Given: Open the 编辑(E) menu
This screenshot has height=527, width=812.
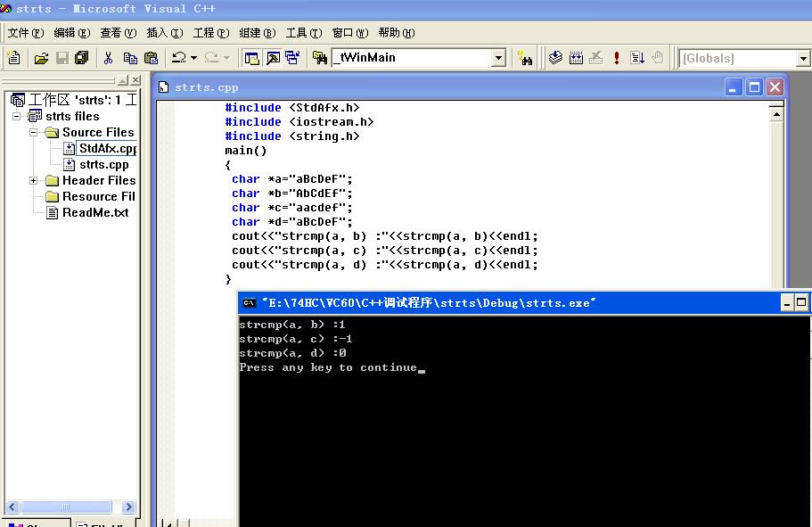Looking at the screenshot, I should pos(72,33).
